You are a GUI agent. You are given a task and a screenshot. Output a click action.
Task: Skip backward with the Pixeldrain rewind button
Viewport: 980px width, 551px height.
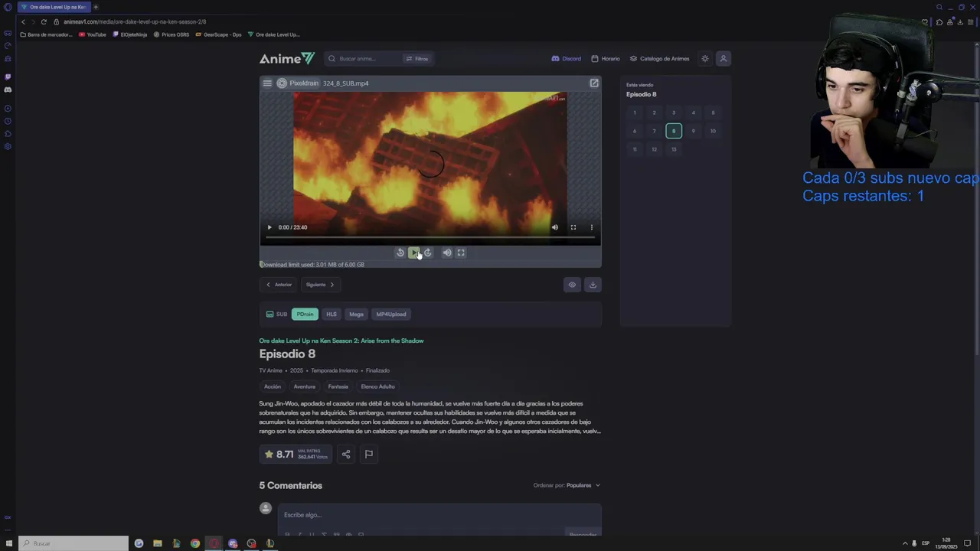click(400, 253)
